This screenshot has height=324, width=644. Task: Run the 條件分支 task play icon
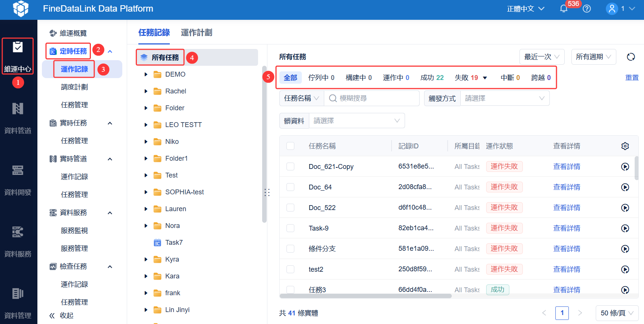click(625, 249)
